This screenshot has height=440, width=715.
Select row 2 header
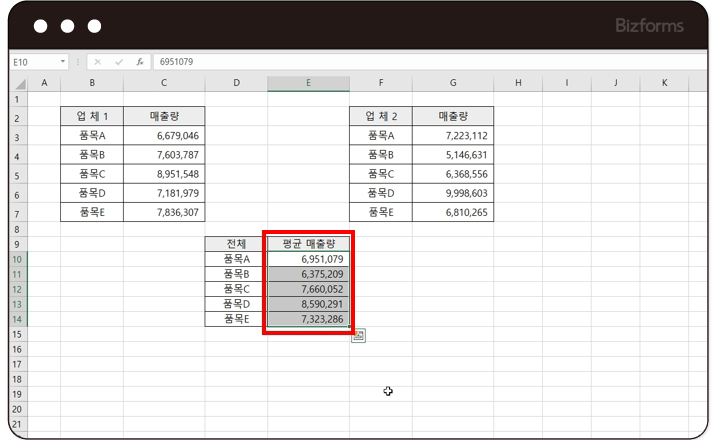18,117
